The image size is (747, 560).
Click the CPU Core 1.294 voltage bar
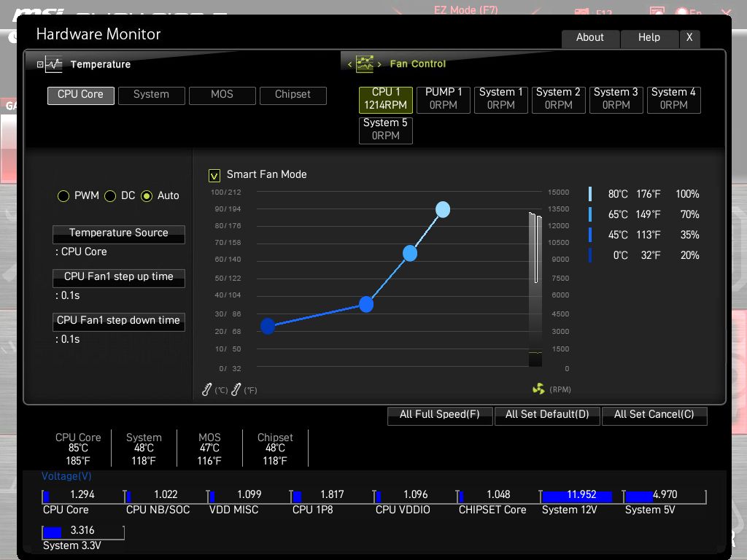[83, 496]
